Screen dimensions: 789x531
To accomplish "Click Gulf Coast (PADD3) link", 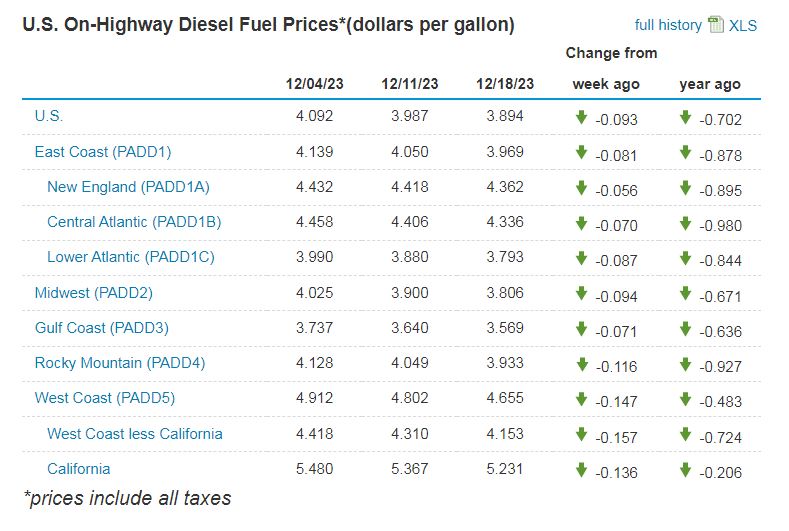I will (x=102, y=328).
